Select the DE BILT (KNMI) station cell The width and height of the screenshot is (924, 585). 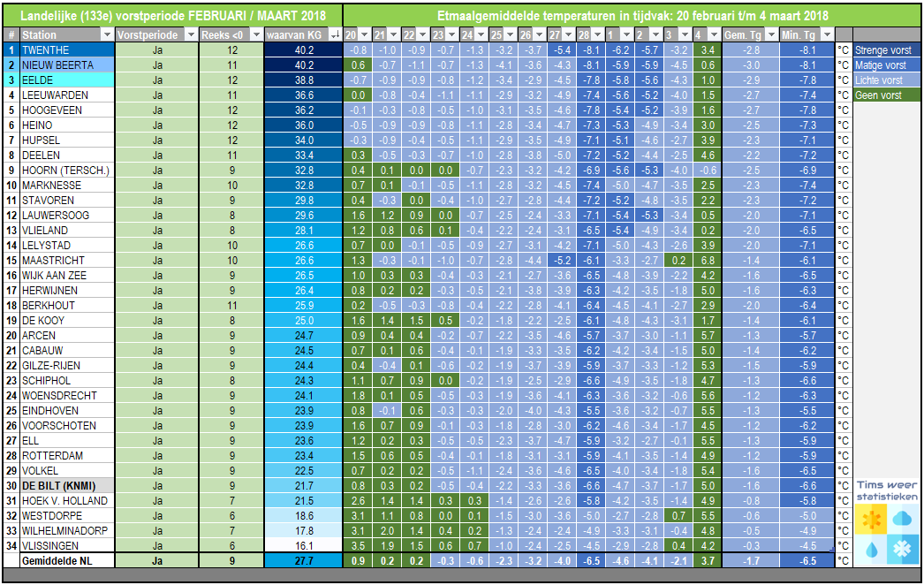pyautogui.click(x=66, y=486)
